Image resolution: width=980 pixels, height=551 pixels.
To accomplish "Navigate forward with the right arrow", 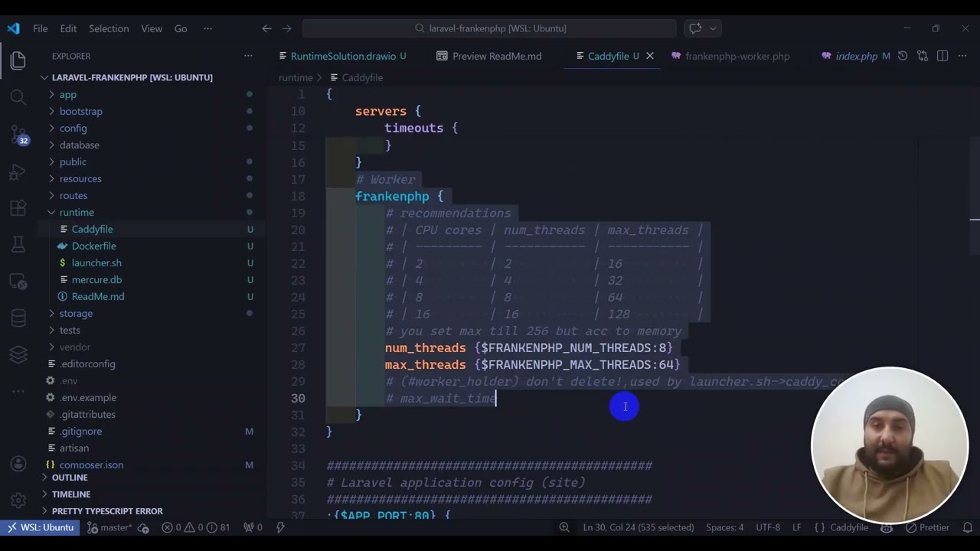I will coord(286,28).
